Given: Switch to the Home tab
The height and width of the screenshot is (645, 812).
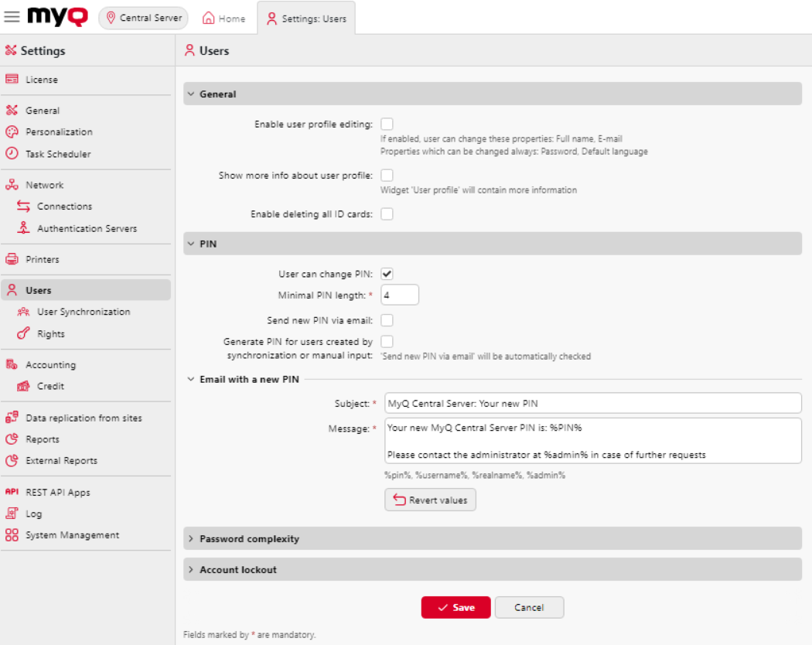Looking at the screenshot, I should tap(223, 18).
